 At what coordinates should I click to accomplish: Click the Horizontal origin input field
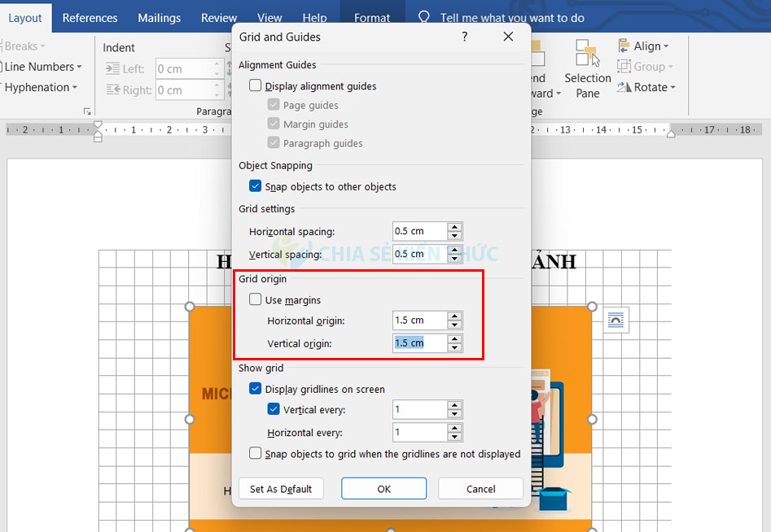tap(419, 321)
